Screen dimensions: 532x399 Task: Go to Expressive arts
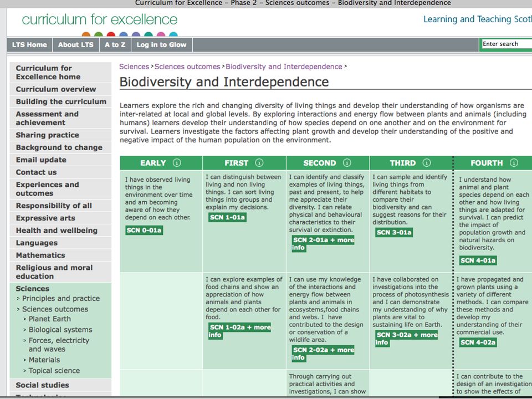click(60, 218)
